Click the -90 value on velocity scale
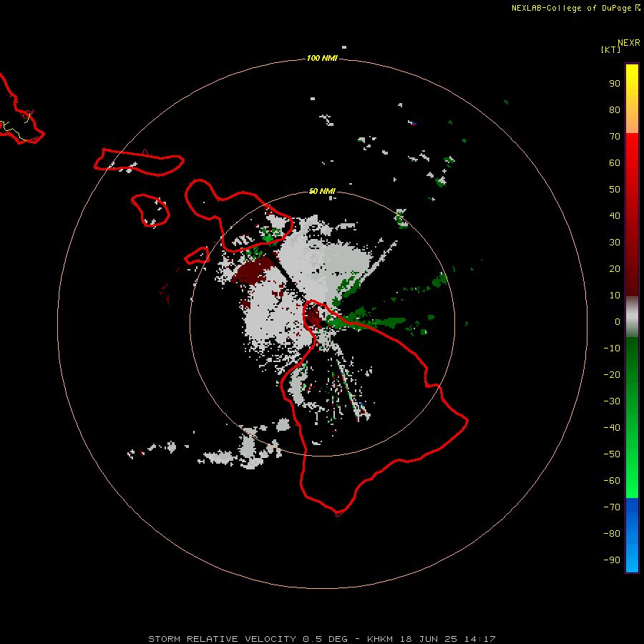The width and height of the screenshot is (644, 644). click(x=612, y=560)
